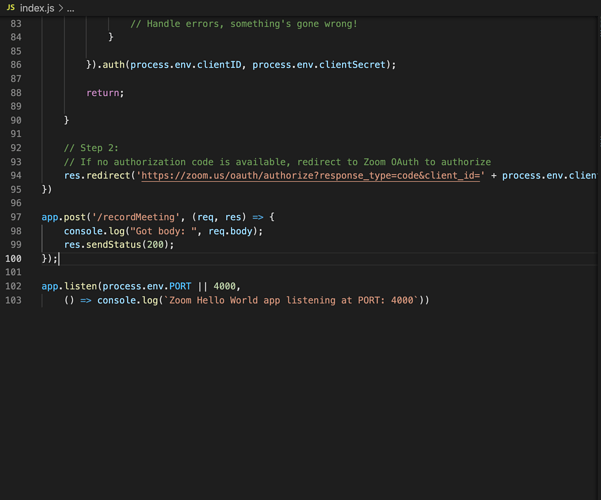Click the closing brace on line 90
This screenshot has width=601, height=500.
pos(66,120)
